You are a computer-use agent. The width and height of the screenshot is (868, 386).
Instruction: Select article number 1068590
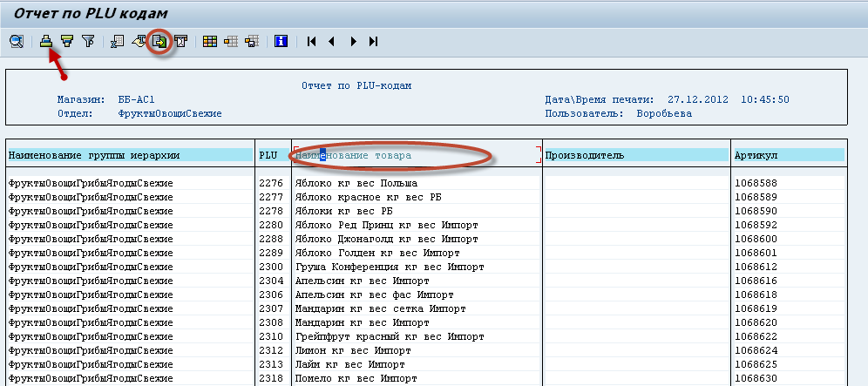(756, 211)
